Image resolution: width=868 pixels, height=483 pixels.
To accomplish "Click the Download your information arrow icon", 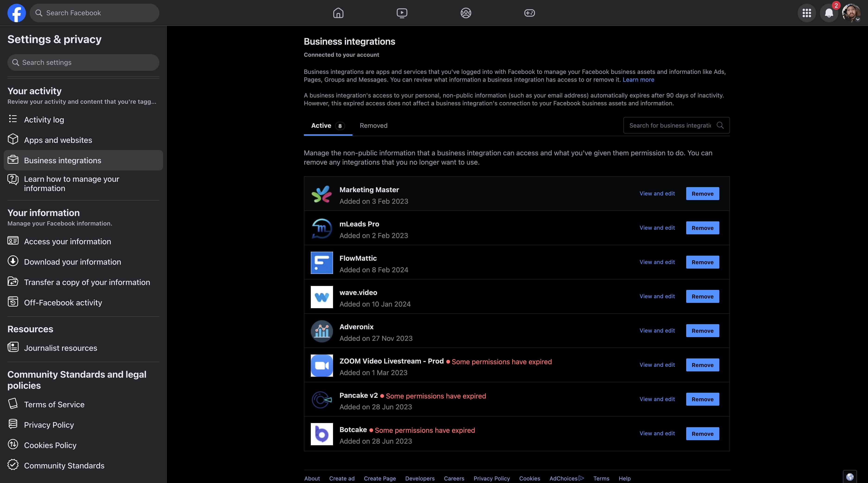I will 13,261.
